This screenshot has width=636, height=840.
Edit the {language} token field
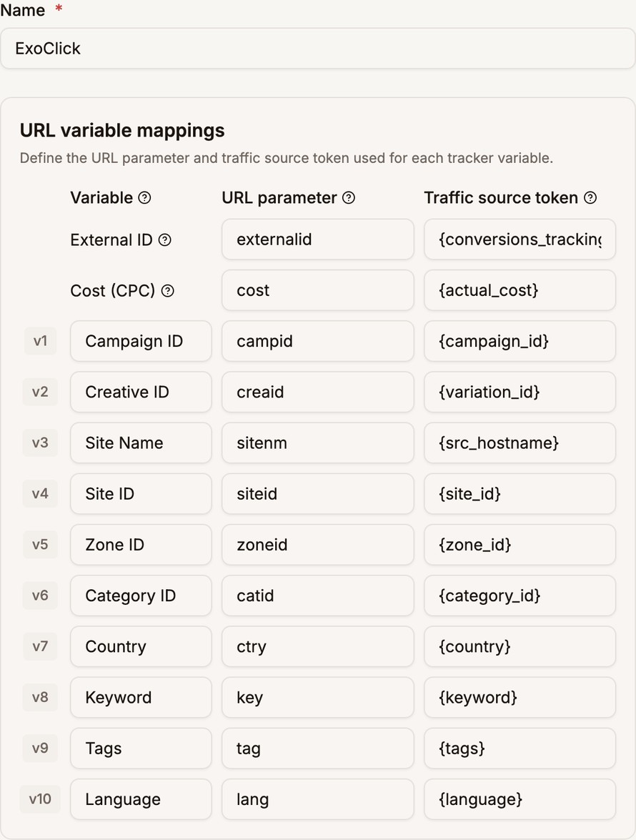(x=520, y=799)
